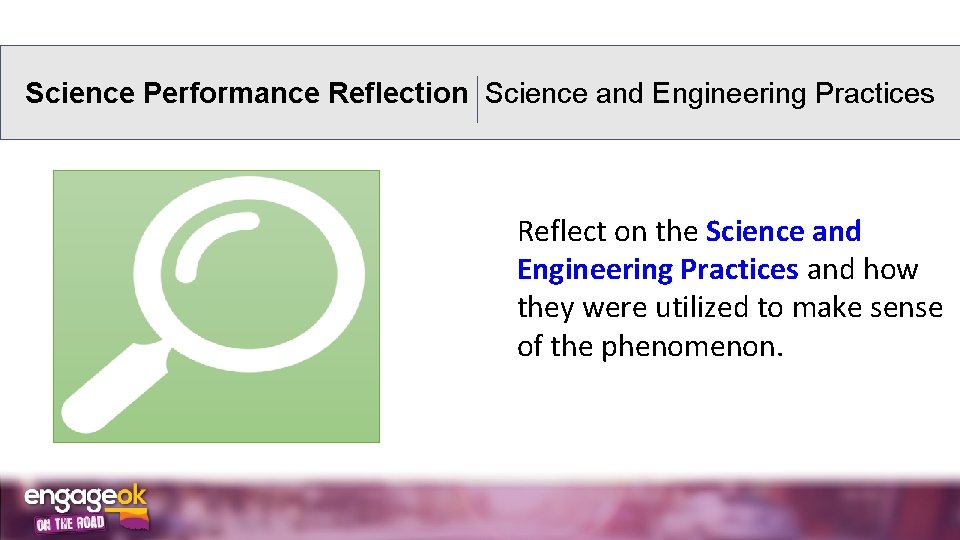960x540 pixels.
Task: Click the blue 'Engineering Practices' text
Action: (657, 270)
